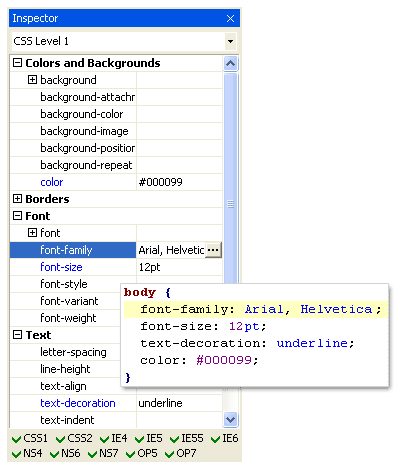
Task: Expand the background property group
Action: coord(32,80)
